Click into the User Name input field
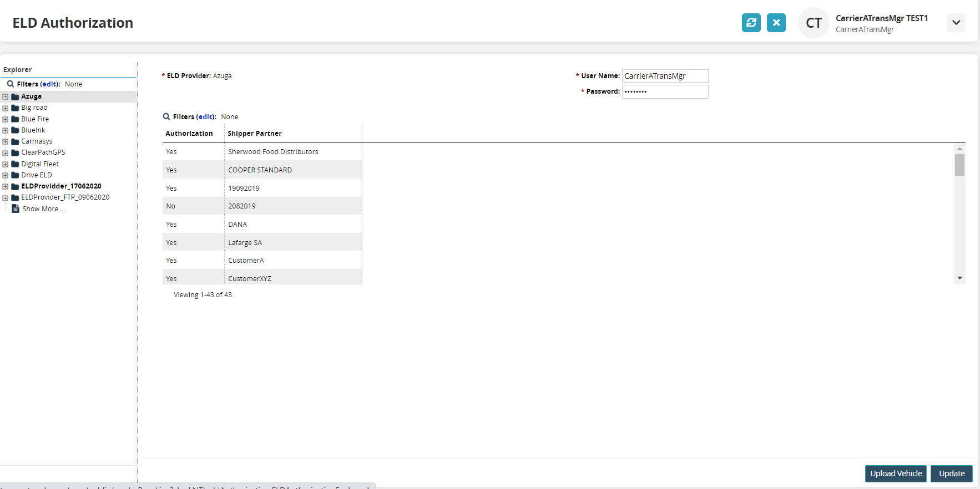The image size is (980, 489). (665, 76)
